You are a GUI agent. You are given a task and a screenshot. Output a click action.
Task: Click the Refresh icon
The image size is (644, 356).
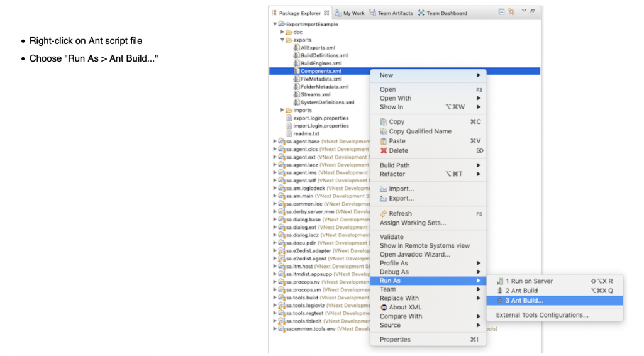(x=383, y=213)
